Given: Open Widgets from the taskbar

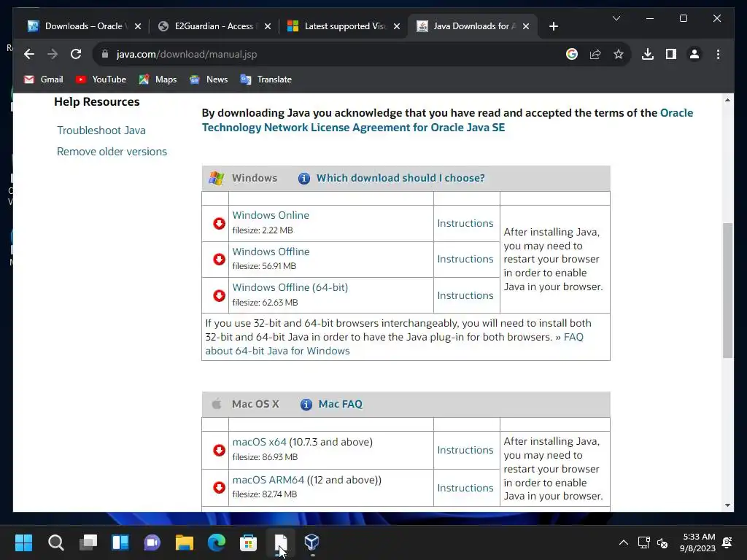Looking at the screenshot, I should (x=120, y=542).
